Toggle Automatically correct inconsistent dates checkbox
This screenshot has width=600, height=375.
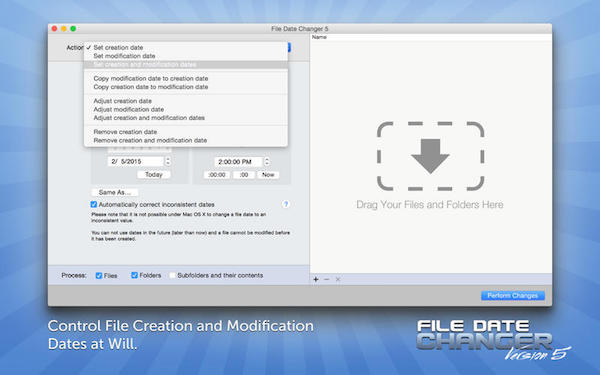(x=94, y=204)
